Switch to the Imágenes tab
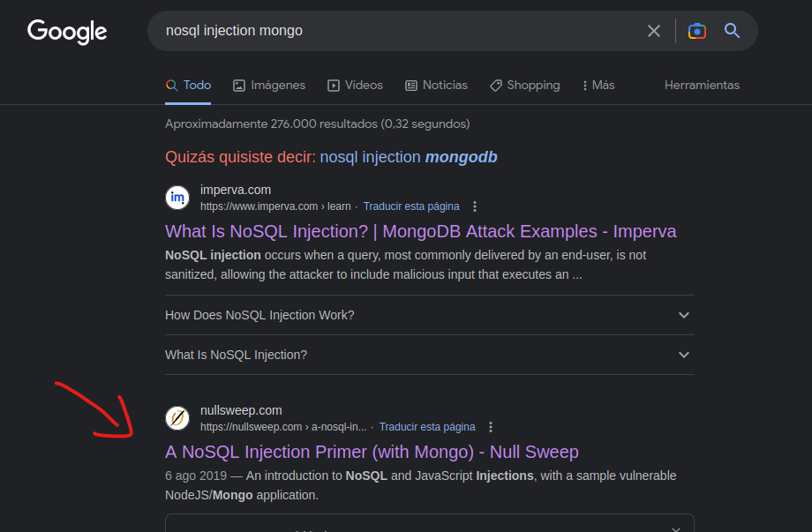The height and width of the screenshot is (532, 812). click(269, 86)
